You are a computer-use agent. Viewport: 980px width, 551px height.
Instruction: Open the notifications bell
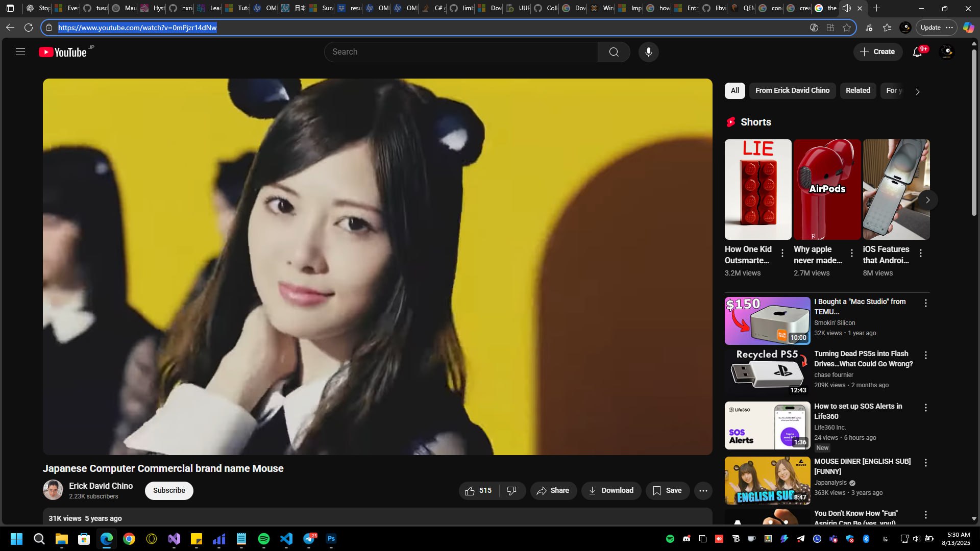(x=917, y=52)
